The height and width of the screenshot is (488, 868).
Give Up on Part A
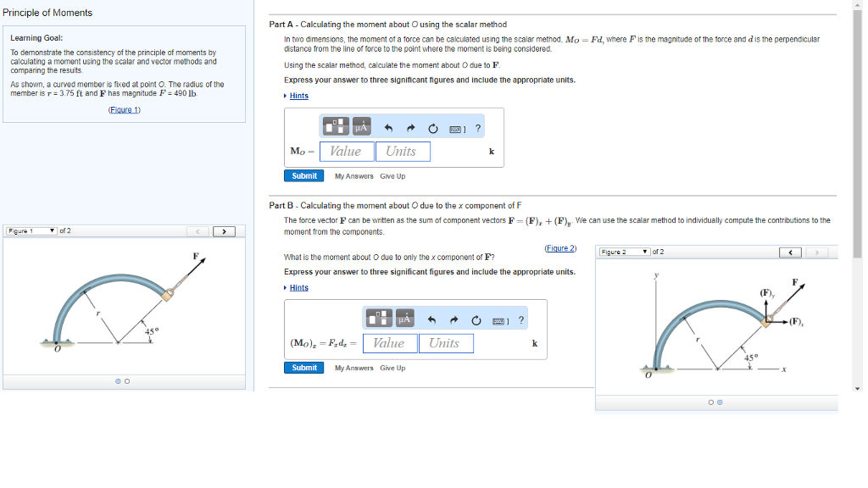[x=392, y=176]
